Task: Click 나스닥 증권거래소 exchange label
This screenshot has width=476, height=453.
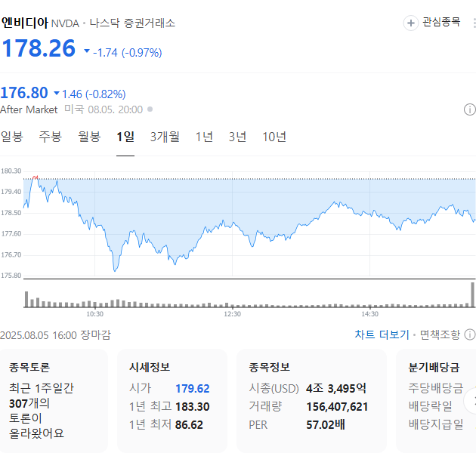Action: (133, 23)
